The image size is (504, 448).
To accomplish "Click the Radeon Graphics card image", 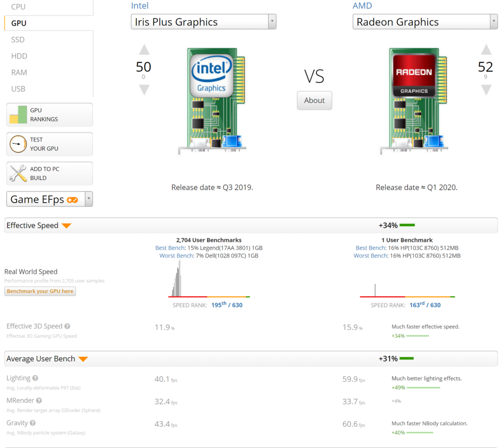I will (x=414, y=101).
